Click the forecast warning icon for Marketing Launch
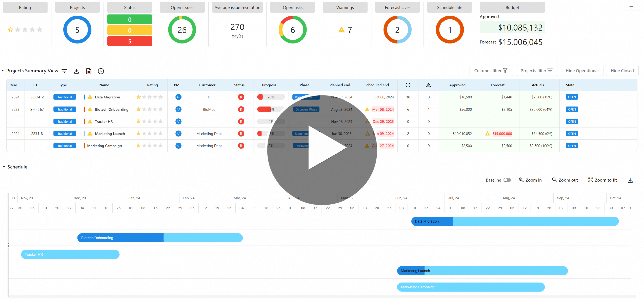 (488, 133)
